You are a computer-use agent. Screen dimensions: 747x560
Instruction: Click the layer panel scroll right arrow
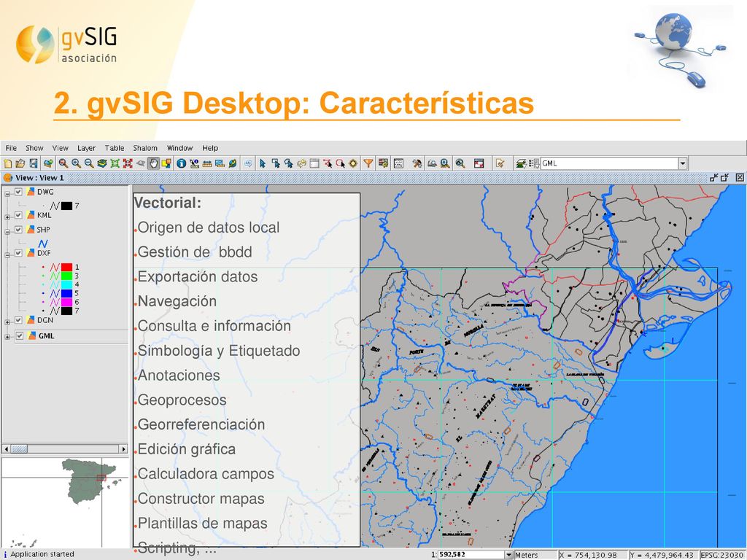[124, 448]
